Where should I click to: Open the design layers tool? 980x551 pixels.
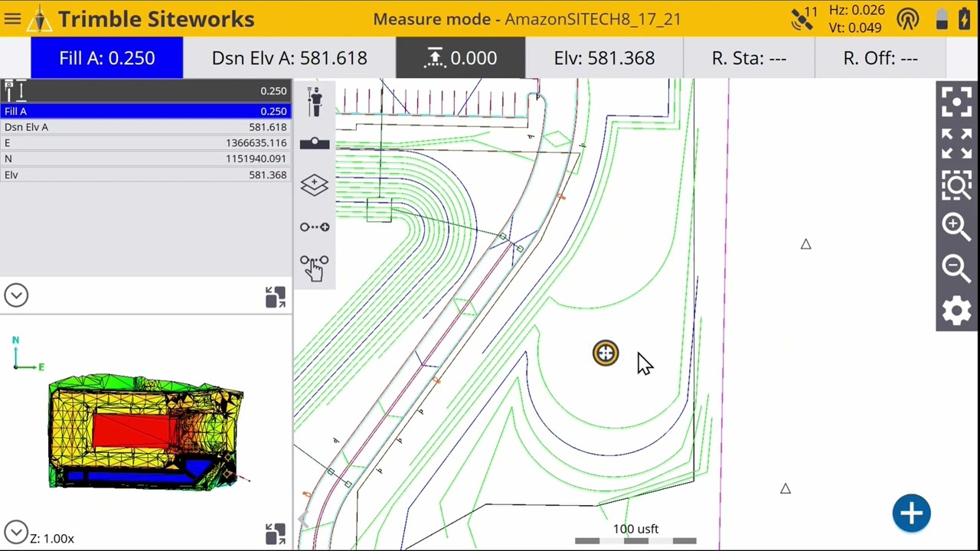[315, 184]
